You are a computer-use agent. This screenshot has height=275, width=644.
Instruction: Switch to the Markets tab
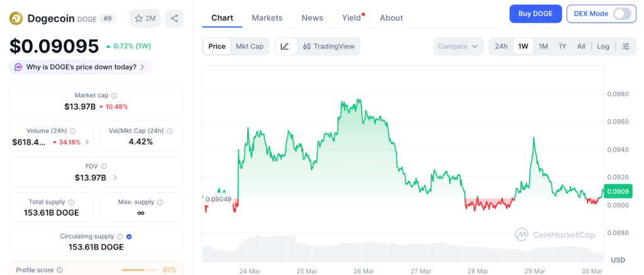[267, 18]
